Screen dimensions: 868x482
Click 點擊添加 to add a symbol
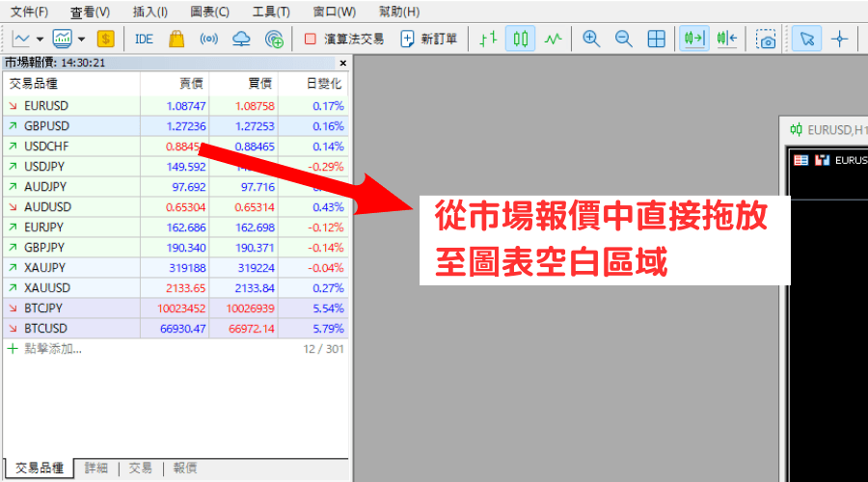[x=50, y=348]
